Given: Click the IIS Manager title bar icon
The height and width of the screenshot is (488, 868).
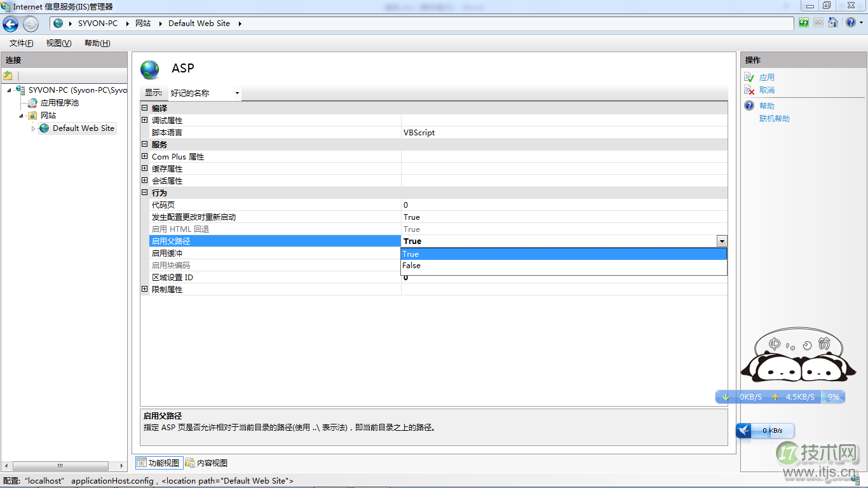Looking at the screenshot, I should (x=6, y=6).
